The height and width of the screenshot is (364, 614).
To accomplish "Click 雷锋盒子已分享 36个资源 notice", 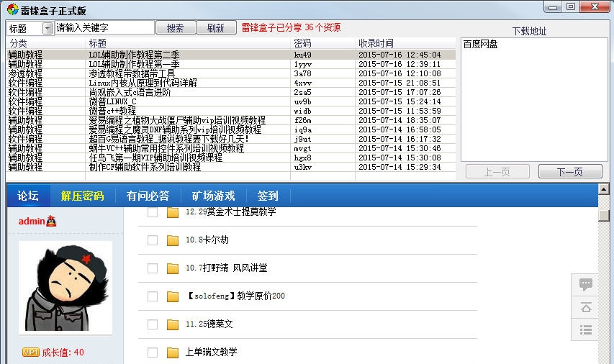I will pos(291,27).
